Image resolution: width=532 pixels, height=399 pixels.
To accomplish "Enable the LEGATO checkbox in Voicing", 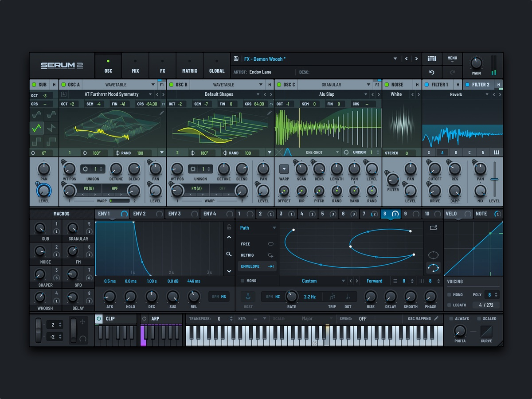I will [449, 305].
